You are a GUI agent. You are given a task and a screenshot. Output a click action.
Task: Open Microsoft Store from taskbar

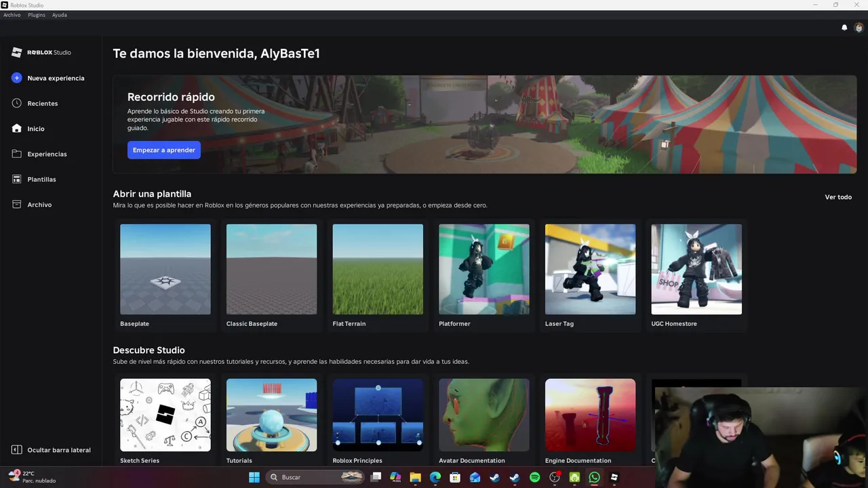[x=455, y=477]
